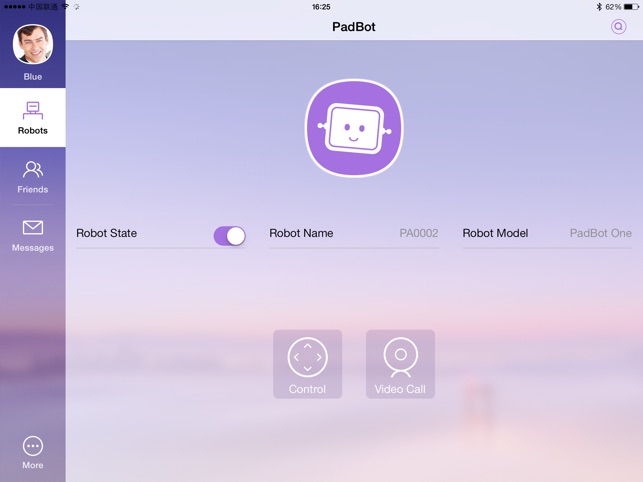
Task: Click the Robot State label
Action: pos(107,233)
